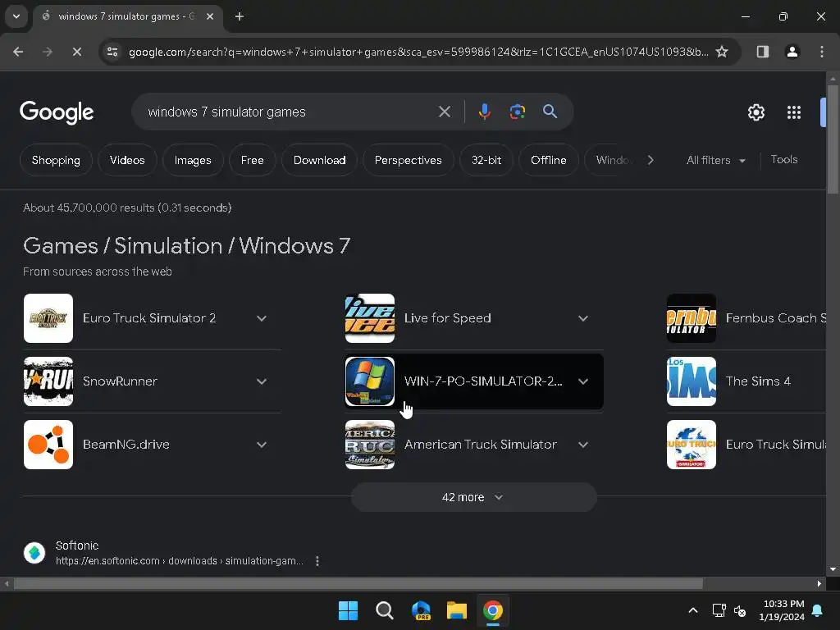840x630 pixels.
Task: Open the blue Euro Truck Simulator thumbnail
Action: 691,445
